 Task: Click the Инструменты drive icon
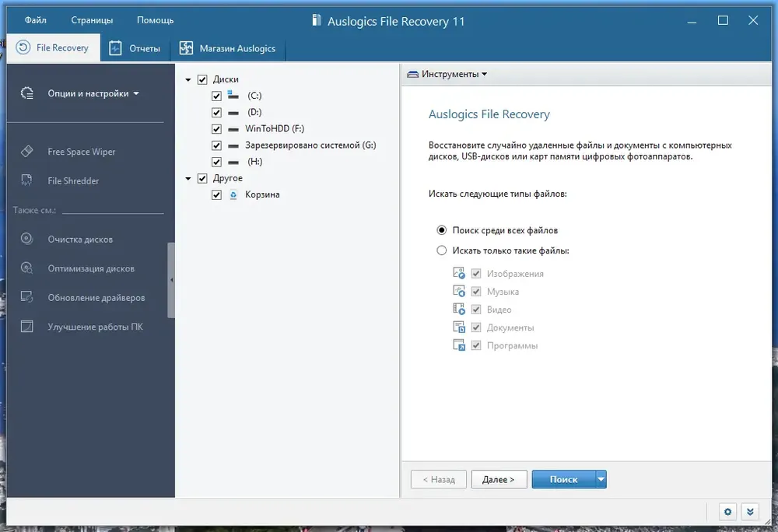click(412, 75)
